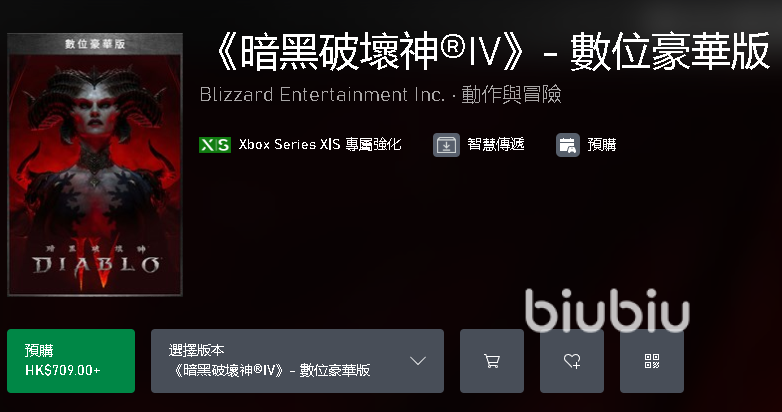Click the pre-order calendar icon
The image size is (782, 412).
tap(568, 145)
